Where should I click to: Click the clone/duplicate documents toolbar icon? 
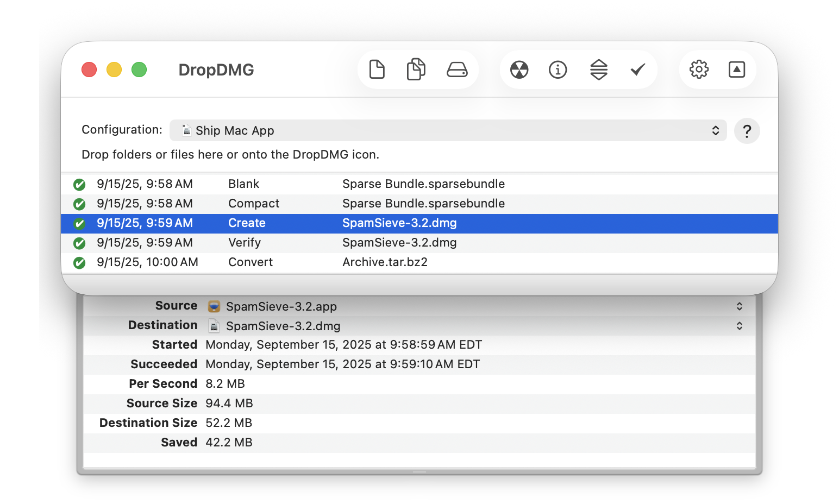tap(416, 70)
